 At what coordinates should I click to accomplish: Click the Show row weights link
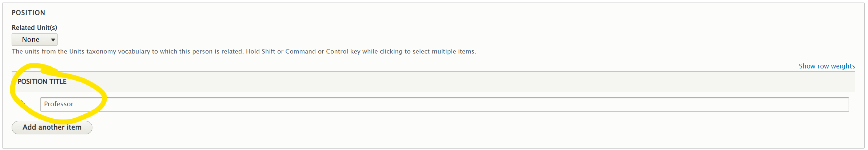(x=827, y=66)
